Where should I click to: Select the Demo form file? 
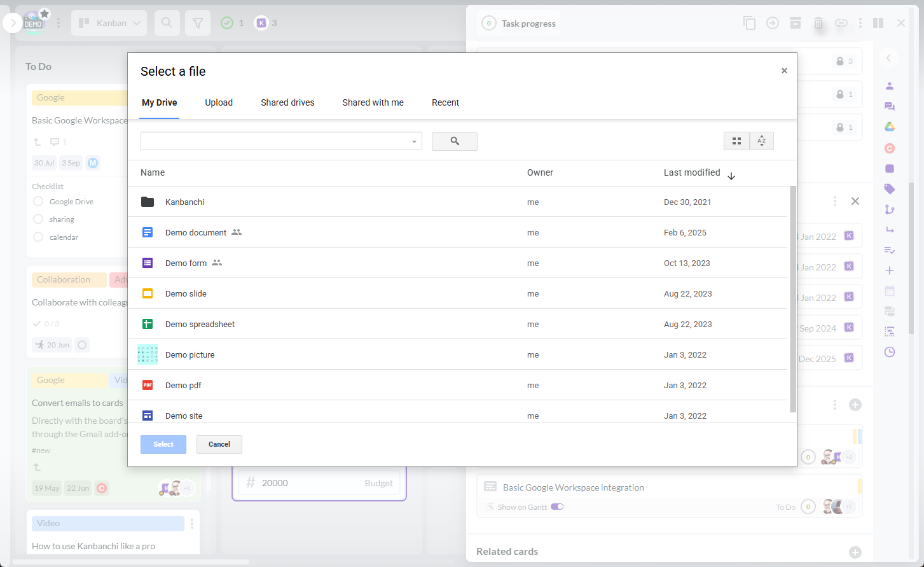pyautogui.click(x=458, y=263)
